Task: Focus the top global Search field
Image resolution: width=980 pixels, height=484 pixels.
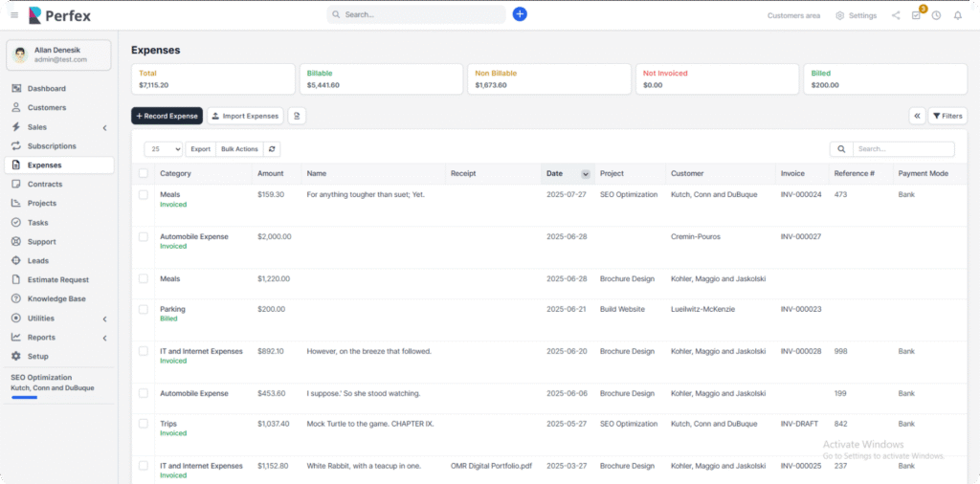Action: 416,14
